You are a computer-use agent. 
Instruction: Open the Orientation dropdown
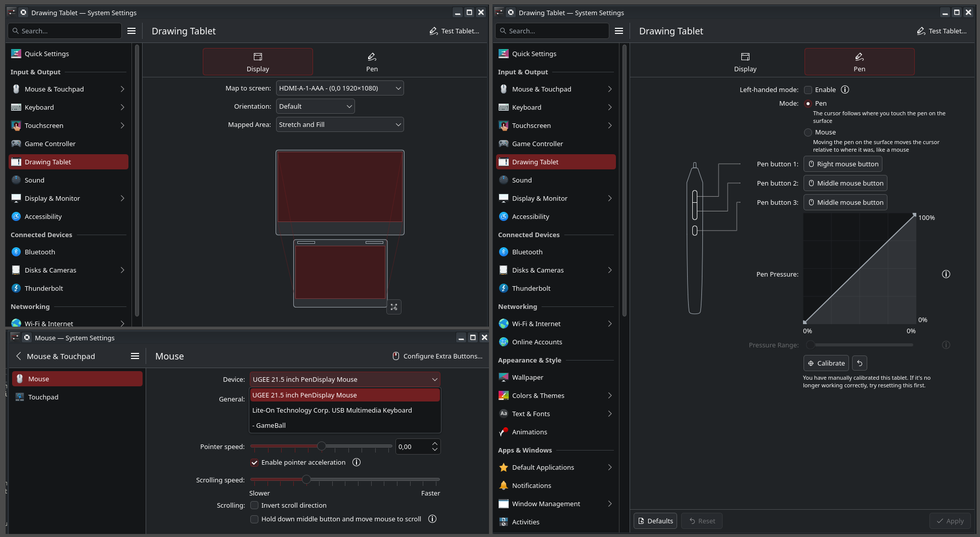click(x=315, y=106)
